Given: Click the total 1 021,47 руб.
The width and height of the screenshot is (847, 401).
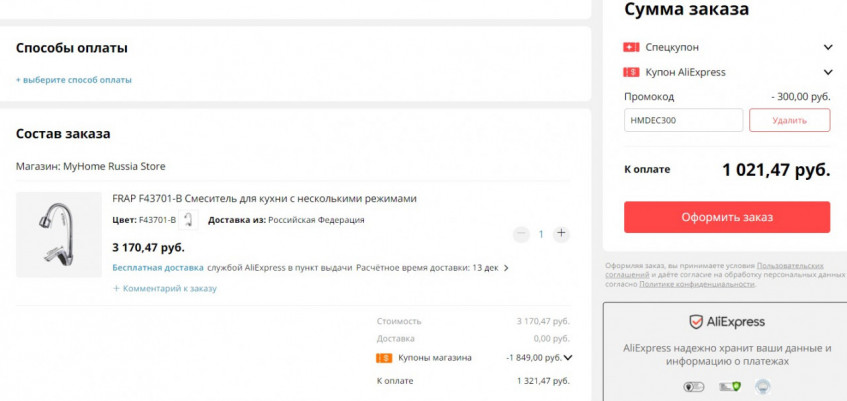Looking at the screenshot, I should pyautogui.click(x=776, y=170).
